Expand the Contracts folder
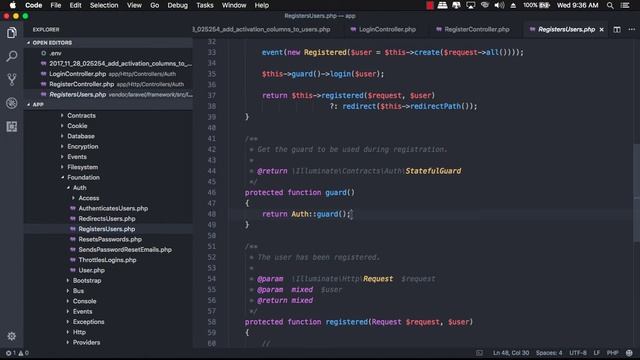This screenshot has height=360, width=640. pos(62,116)
